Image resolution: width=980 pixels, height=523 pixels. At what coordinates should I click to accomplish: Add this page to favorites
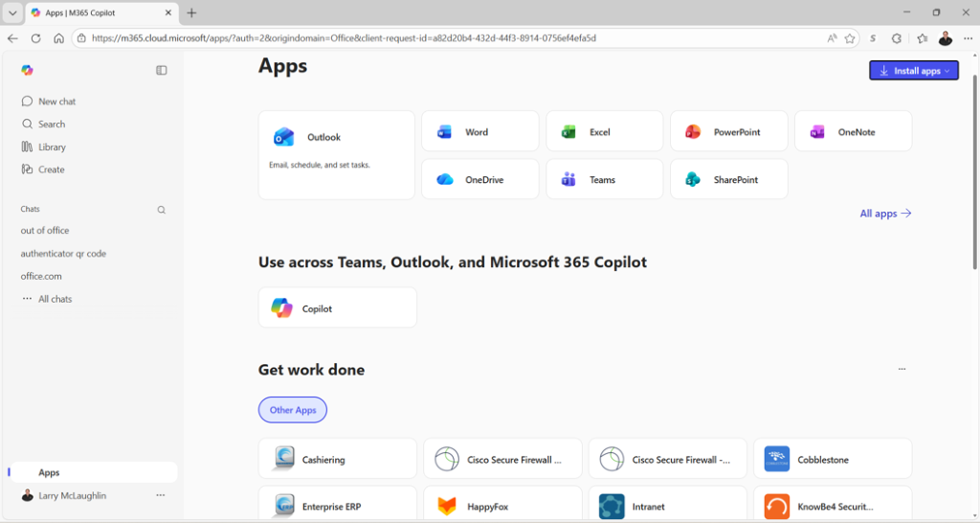pos(850,38)
